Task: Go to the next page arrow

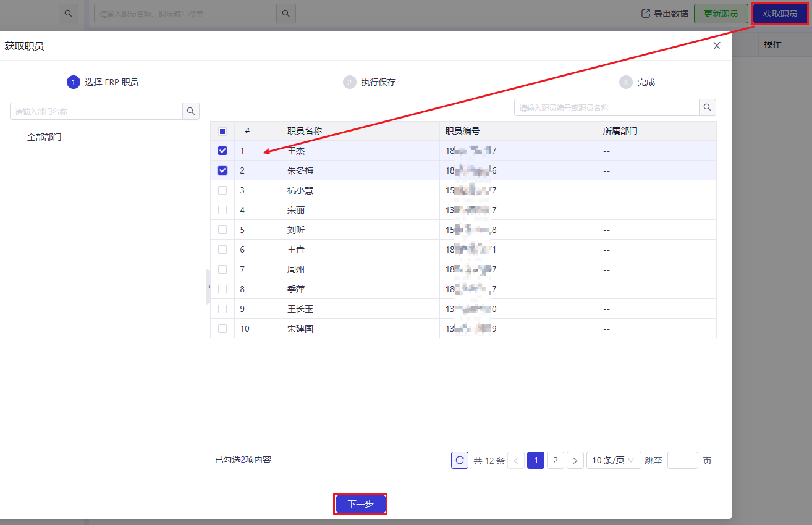Action: (x=575, y=460)
